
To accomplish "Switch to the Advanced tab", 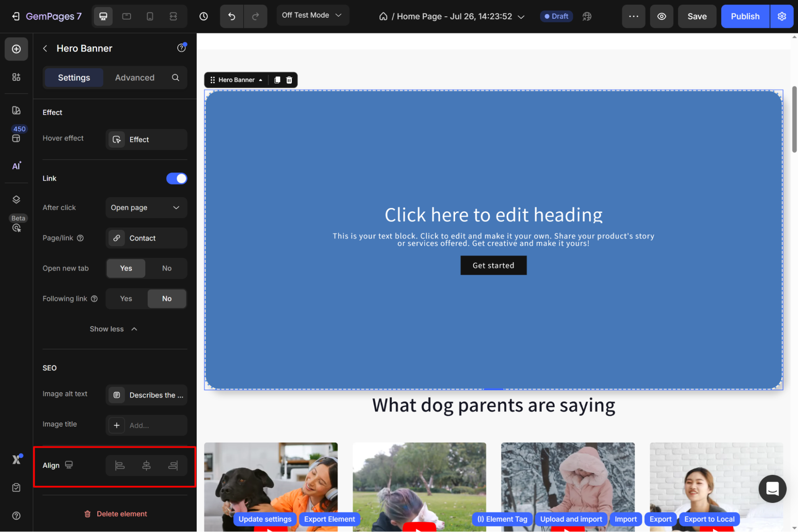I will (135, 77).
